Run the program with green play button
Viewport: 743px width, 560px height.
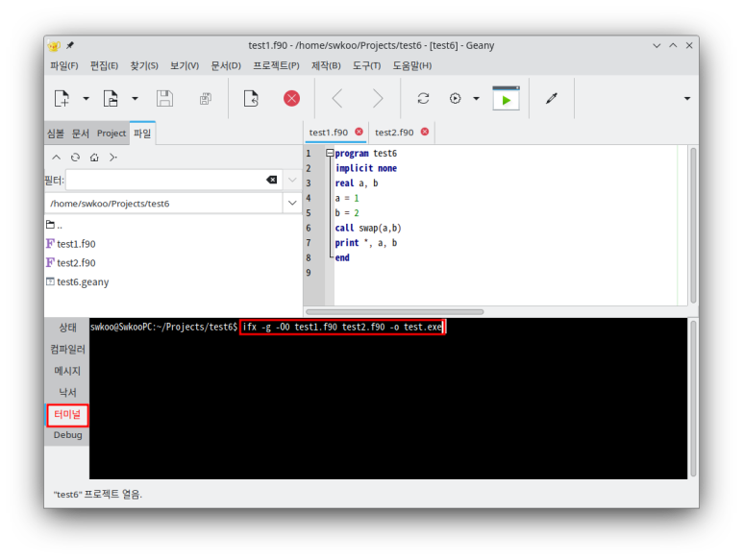point(507,99)
